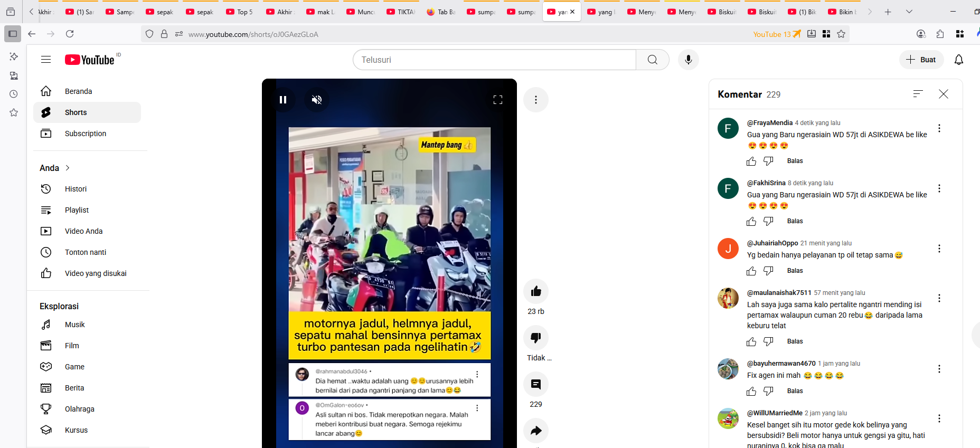Viewport: 980px width, 448px height.
Task: Open options menu for @JuhairiahOppo comment
Action: pyautogui.click(x=939, y=249)
